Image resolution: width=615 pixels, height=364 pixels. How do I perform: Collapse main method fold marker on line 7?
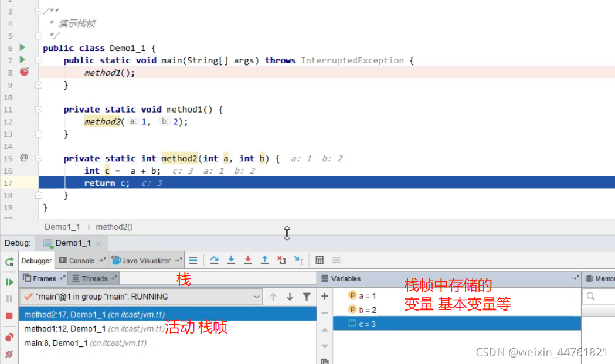pos(39,60)
